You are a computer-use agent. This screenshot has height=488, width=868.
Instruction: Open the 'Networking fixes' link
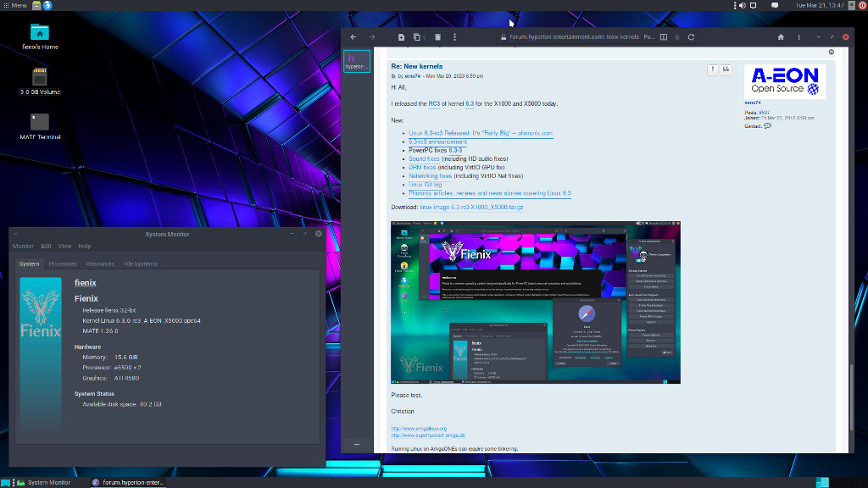coord(430,176)
